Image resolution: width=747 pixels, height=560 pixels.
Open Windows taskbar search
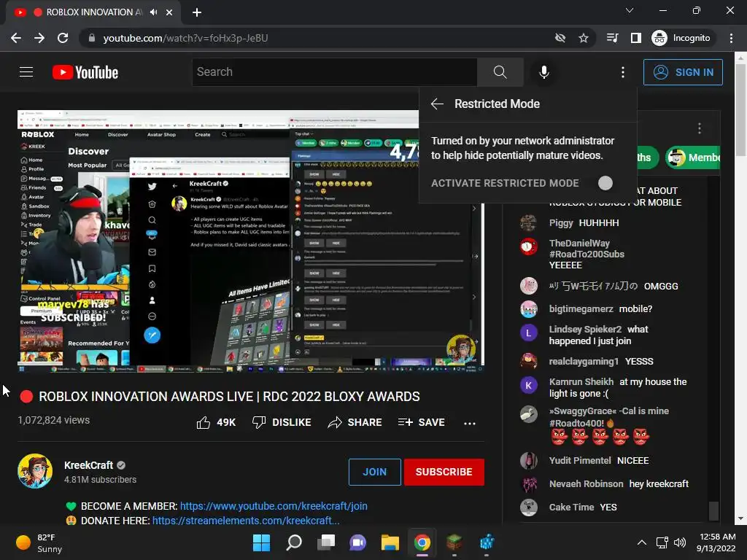tap(293, 542)
